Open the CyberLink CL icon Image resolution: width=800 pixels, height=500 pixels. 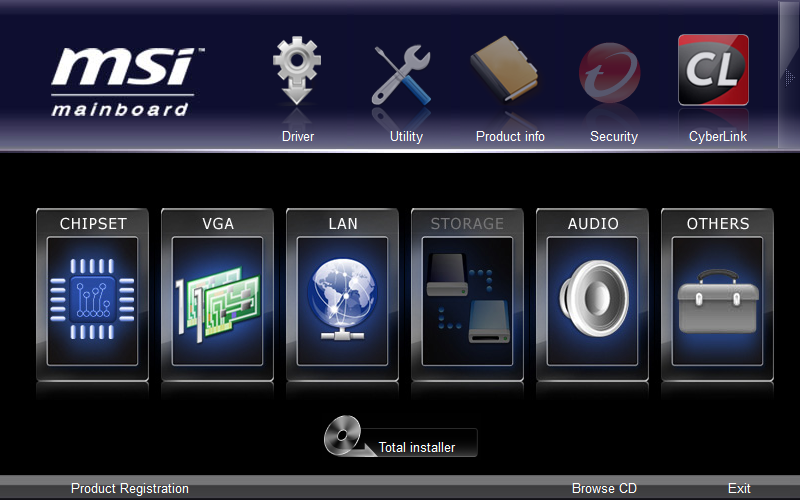click(713, 70)
